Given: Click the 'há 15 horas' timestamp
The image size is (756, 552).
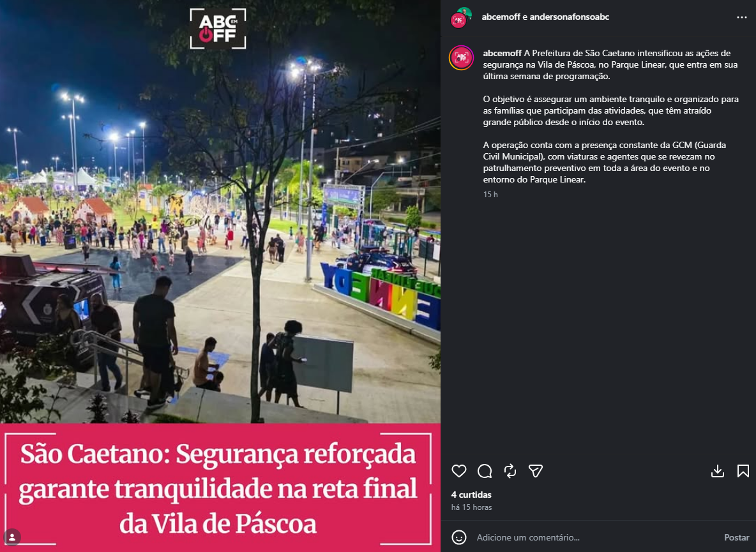Looking at the screenshot, I should tap(471, 507).
